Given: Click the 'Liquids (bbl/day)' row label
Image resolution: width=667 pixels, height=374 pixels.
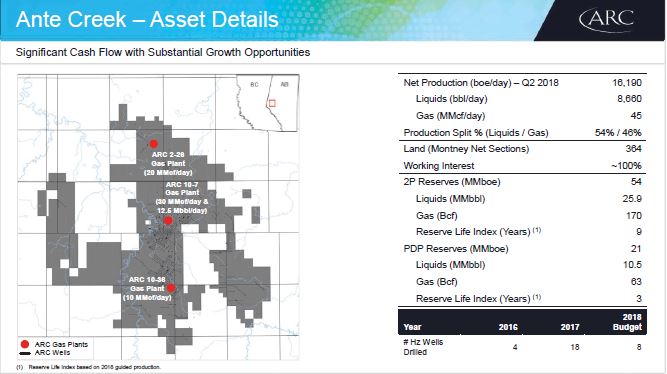Looking at the screenshot, I should pyautogui.click(x=452, y=99).
